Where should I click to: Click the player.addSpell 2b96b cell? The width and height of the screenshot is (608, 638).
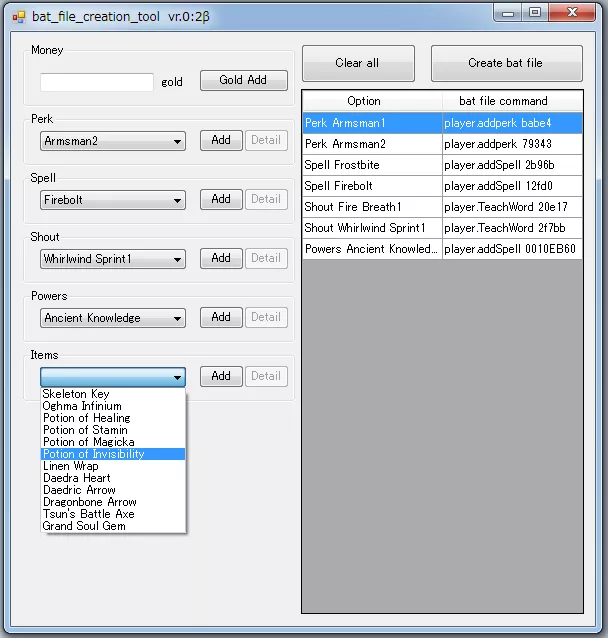pyautogui.click(x=512, y=165)
